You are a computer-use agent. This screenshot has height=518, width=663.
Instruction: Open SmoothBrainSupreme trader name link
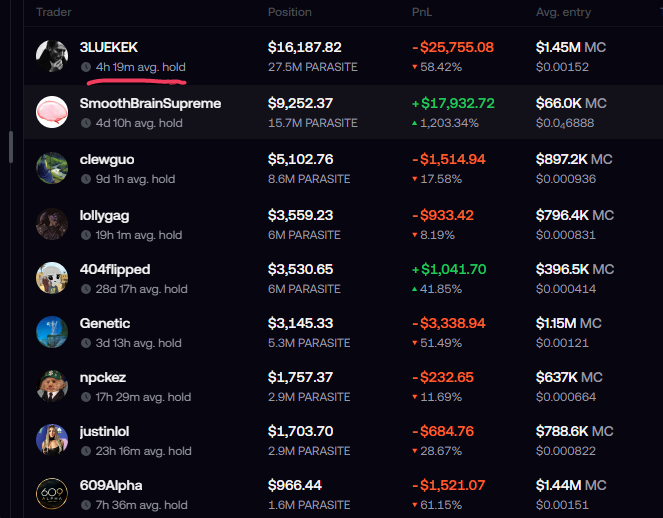pyautogui.click(x=150, y=103)
